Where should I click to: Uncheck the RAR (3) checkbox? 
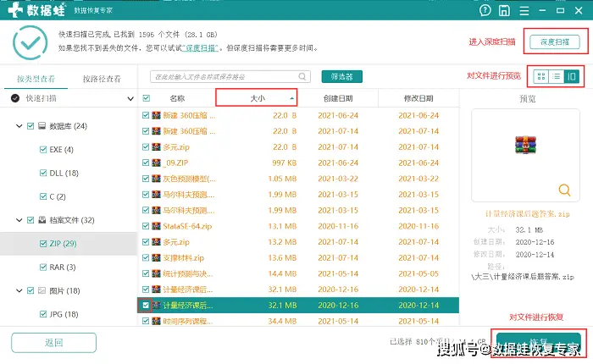43,267
